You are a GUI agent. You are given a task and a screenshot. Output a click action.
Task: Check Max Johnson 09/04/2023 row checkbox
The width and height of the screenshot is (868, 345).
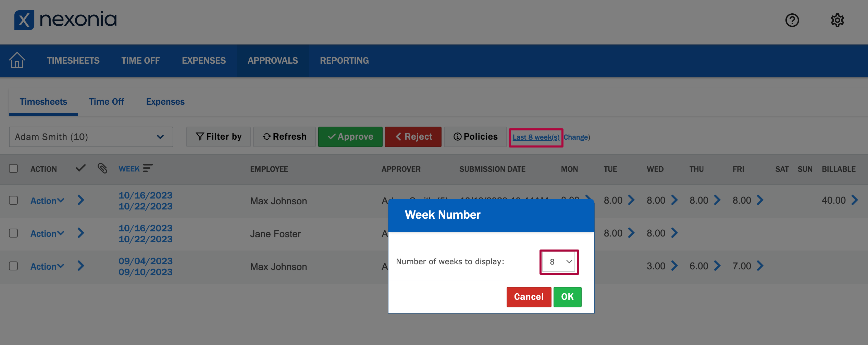13,266
